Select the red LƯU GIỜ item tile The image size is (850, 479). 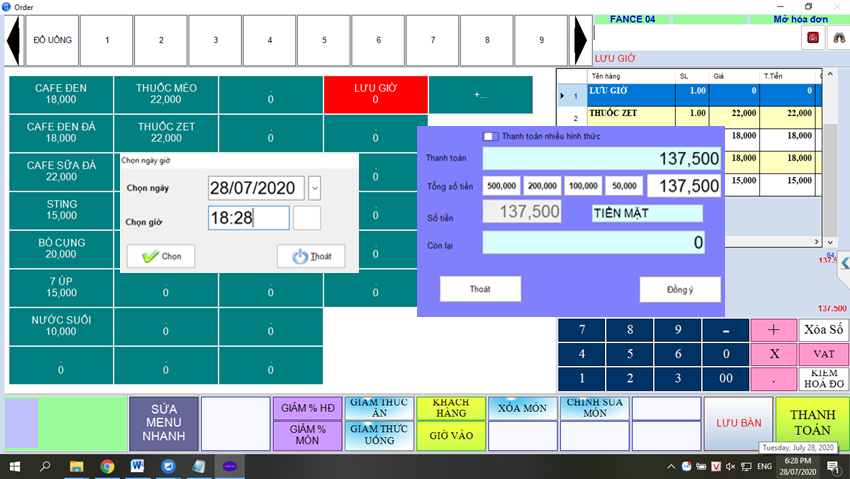375,94
